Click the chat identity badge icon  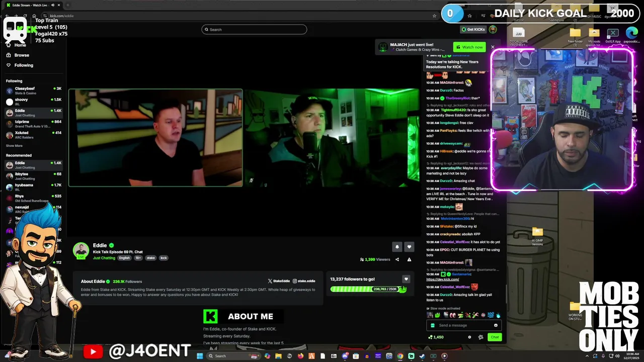point(481,337)
